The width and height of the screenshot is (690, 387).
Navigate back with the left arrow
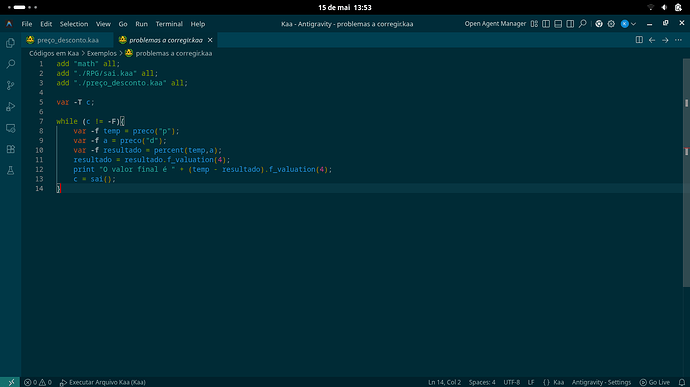click(x=652, y=40)
